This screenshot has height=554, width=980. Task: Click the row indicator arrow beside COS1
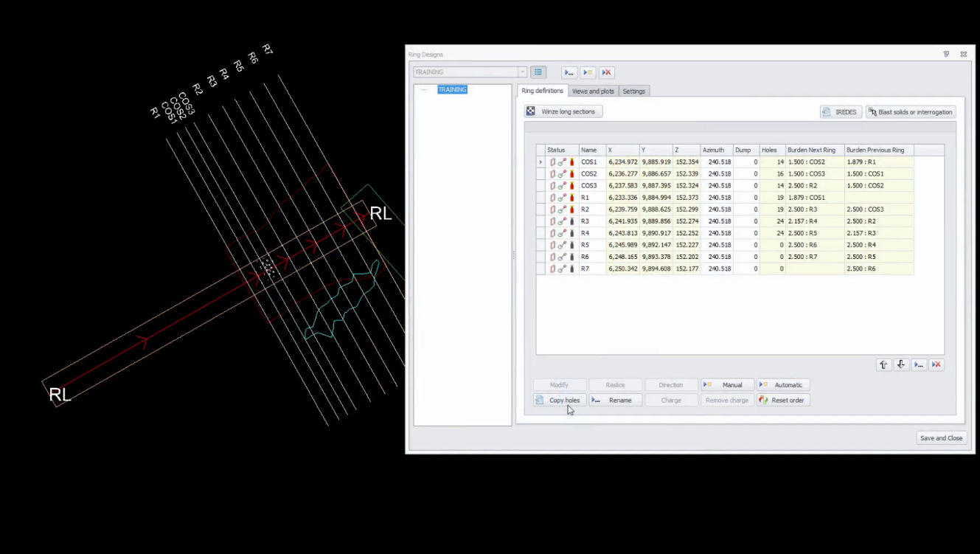click(x=541, y=162)
